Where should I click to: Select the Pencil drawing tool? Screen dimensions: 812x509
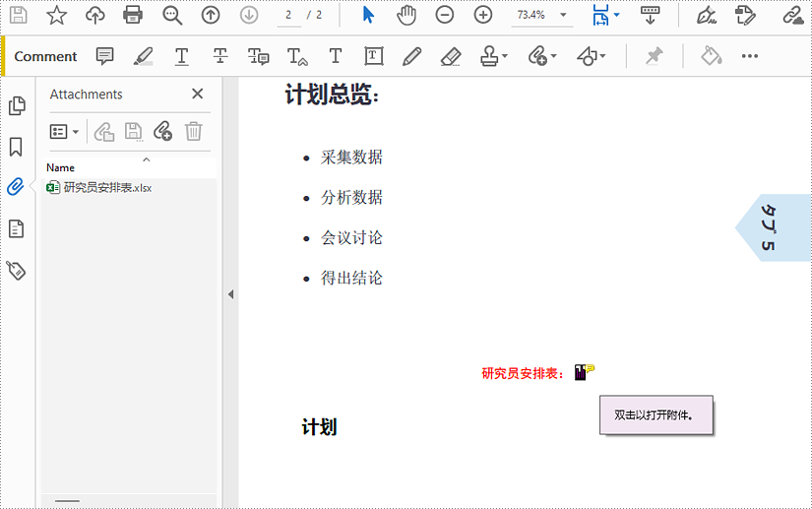[411, 56]
